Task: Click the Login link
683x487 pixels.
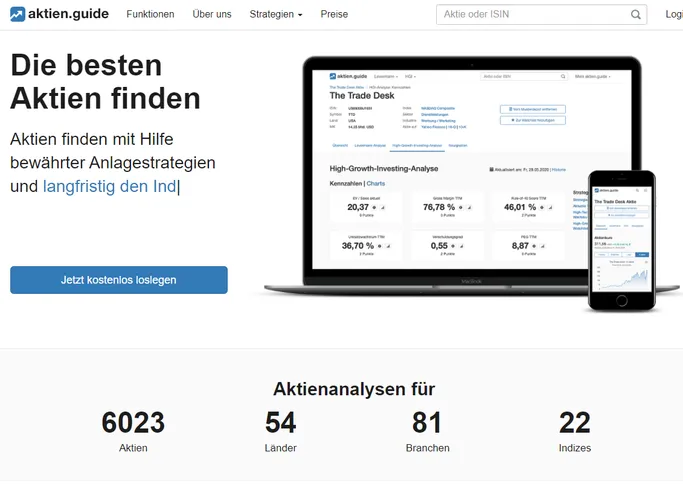Action: tap(674, 14)
